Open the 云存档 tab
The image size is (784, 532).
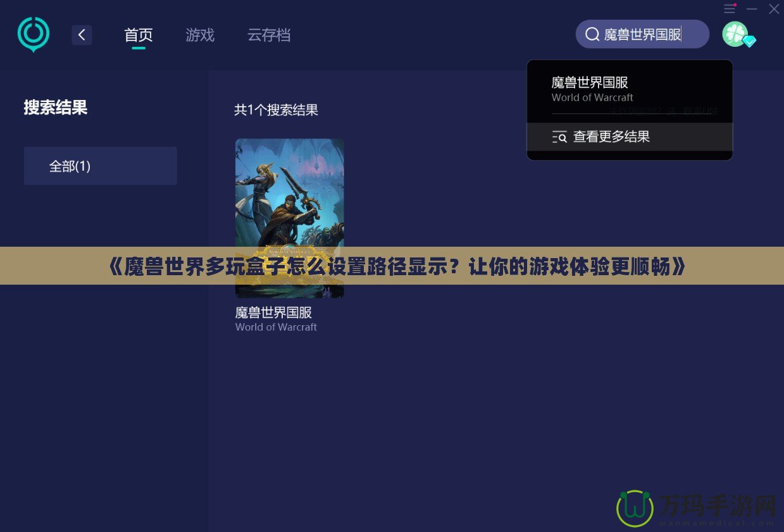269,35
